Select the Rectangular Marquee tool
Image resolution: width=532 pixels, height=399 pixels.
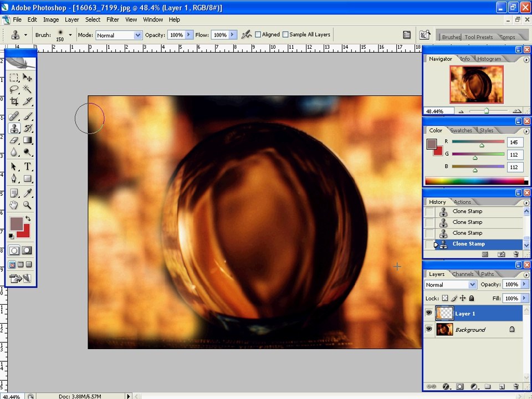[14, 78]
